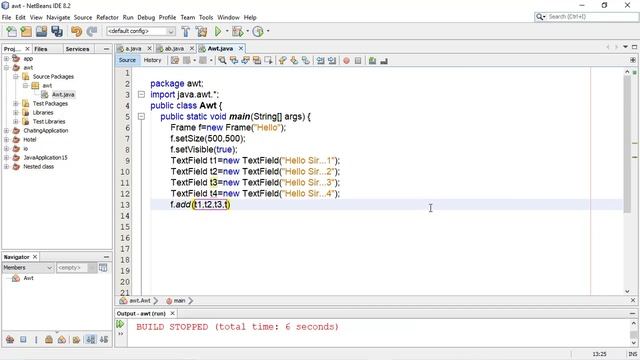Click the Shift Line Right icon
Screen dimensions: 640x360
(x=332, y=60)
